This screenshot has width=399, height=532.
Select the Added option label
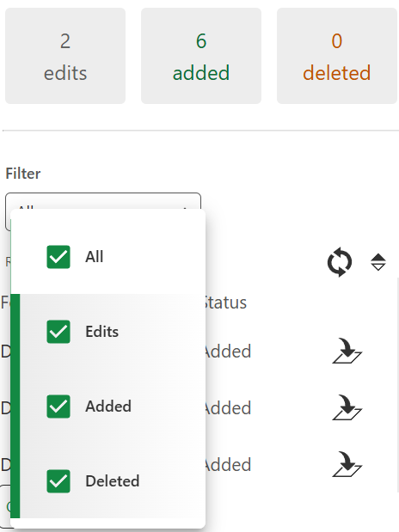(x=108, y=407)
